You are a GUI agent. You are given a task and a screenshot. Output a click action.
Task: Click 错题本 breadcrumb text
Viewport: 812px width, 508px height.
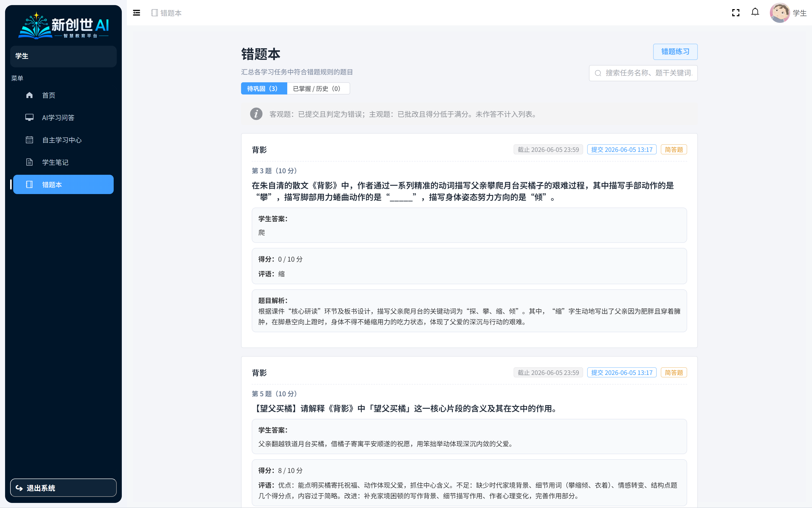(x=171, y=13)
